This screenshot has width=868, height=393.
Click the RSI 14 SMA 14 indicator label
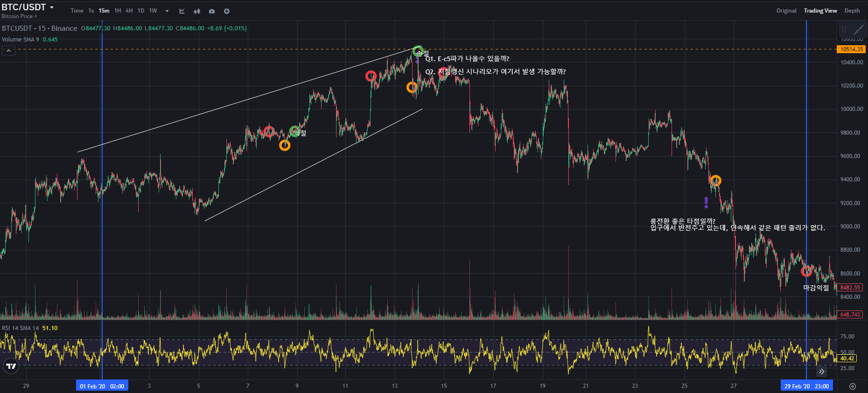coord(21,328)
